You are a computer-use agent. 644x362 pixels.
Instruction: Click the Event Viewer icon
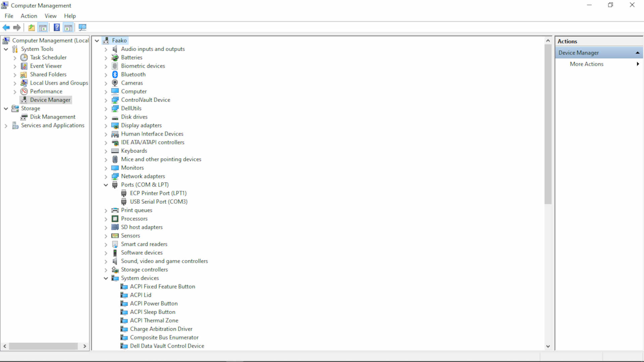(24, 66)
